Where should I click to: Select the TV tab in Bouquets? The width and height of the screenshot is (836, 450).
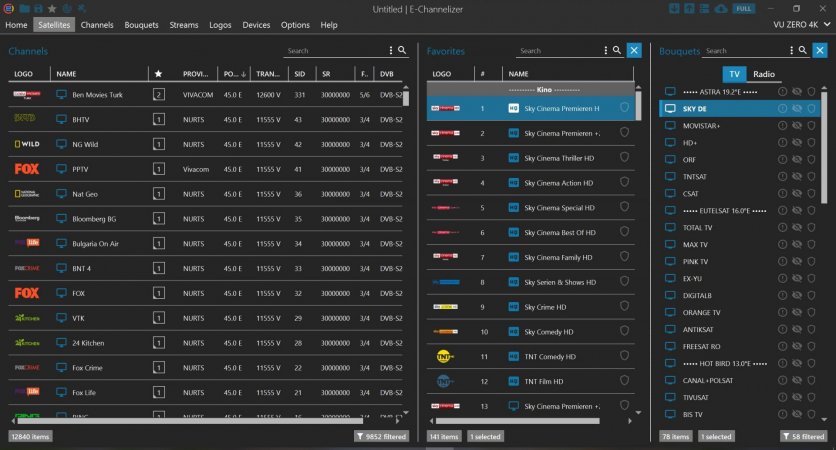pos(735,74)
